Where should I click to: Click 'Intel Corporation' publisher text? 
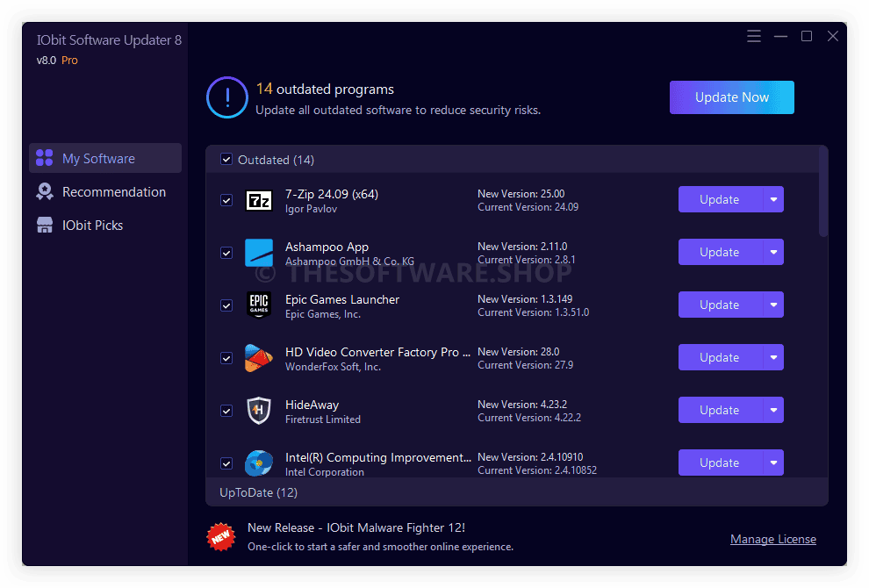point(324,471)
